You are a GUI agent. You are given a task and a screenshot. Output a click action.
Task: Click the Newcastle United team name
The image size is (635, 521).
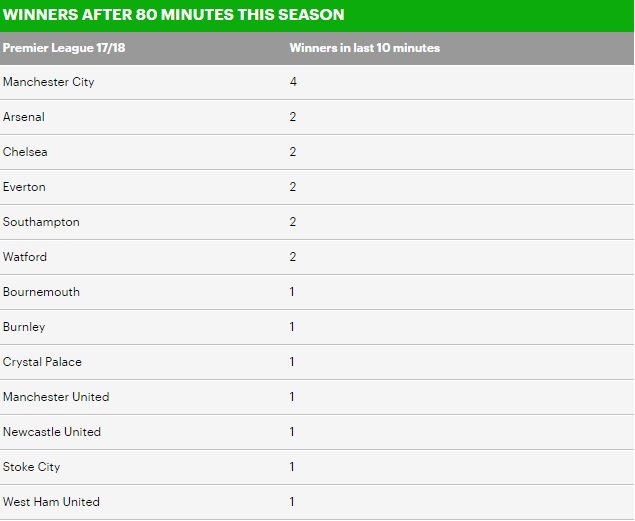52,432
